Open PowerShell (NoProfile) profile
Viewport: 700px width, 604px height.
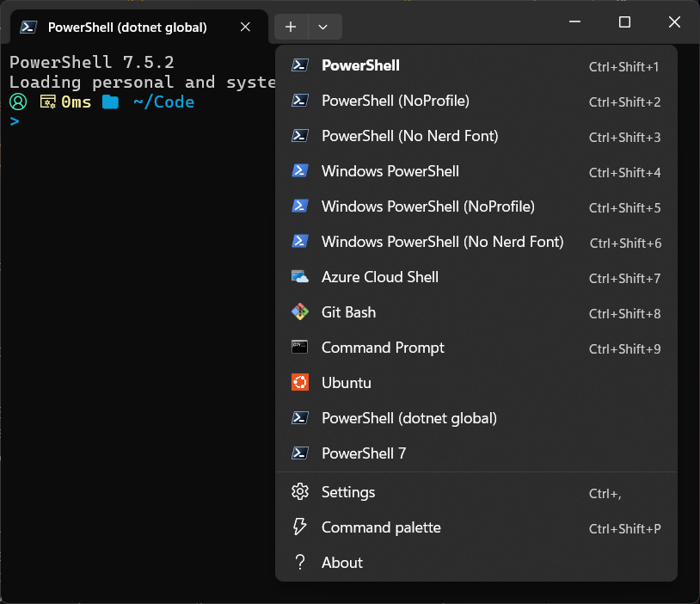click(x=476, y=101)
